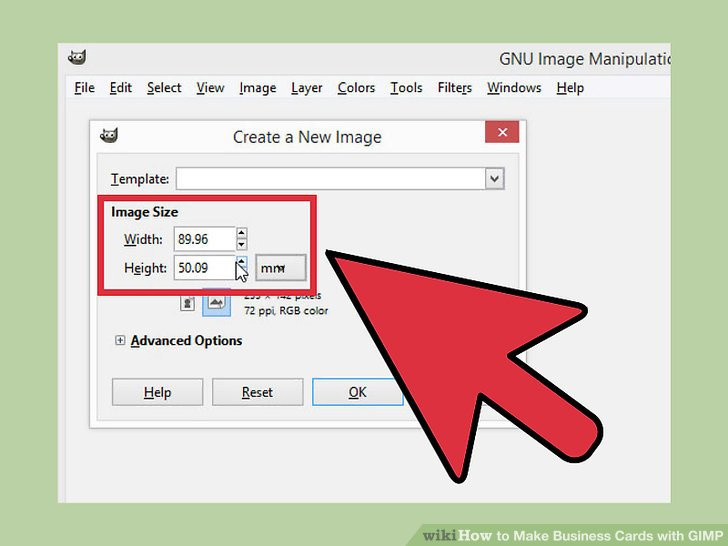Viewport: 728px width, 546px height.
Task: Open the Template dropdown arrow
Action: (x=494, y=179)
